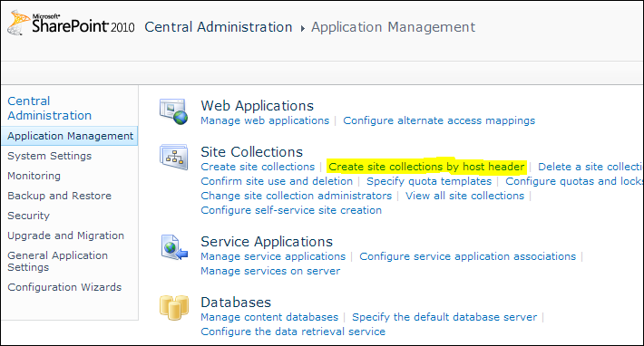Open General Application Settings in sidebar

(x=57, y=261)
